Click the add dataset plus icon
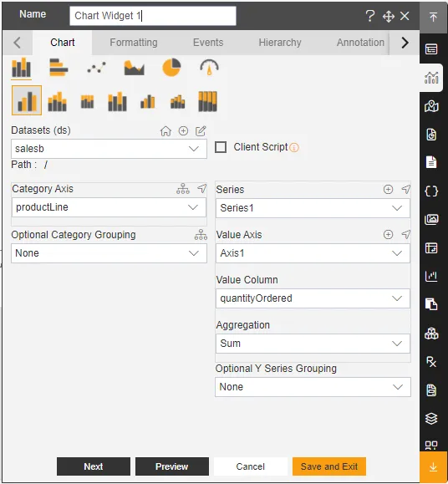 click(x=183, y=131)
